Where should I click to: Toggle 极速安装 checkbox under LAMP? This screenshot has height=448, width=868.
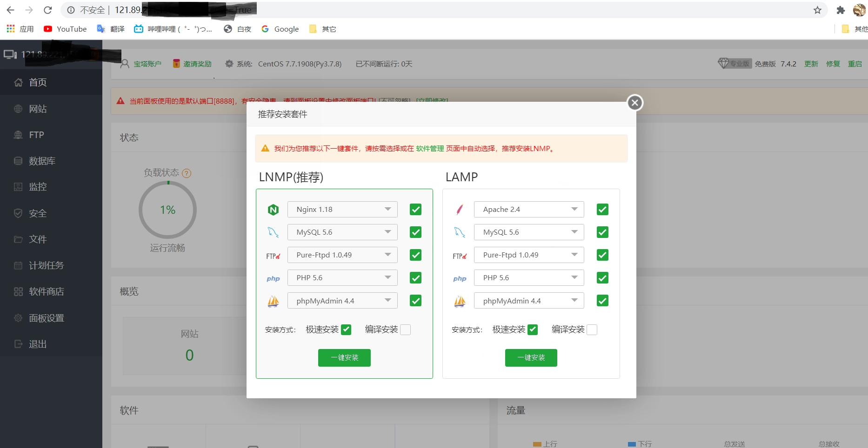click(533, 329)
